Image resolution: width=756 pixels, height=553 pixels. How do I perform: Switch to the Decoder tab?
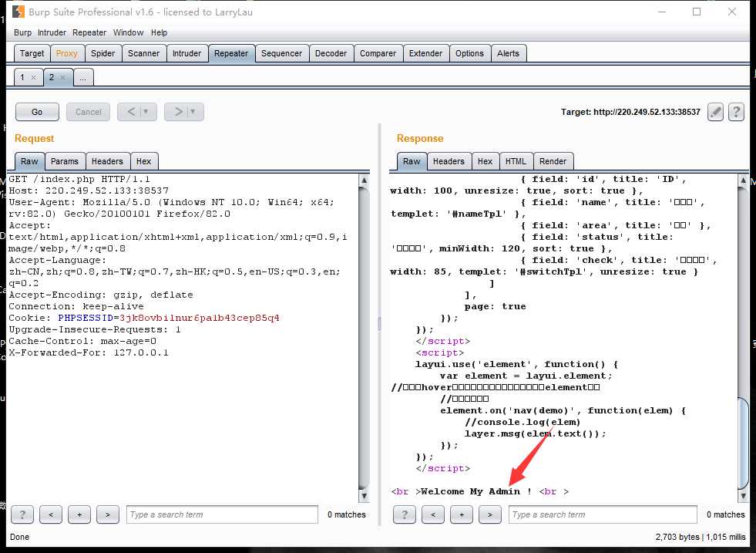pos(331,53)
